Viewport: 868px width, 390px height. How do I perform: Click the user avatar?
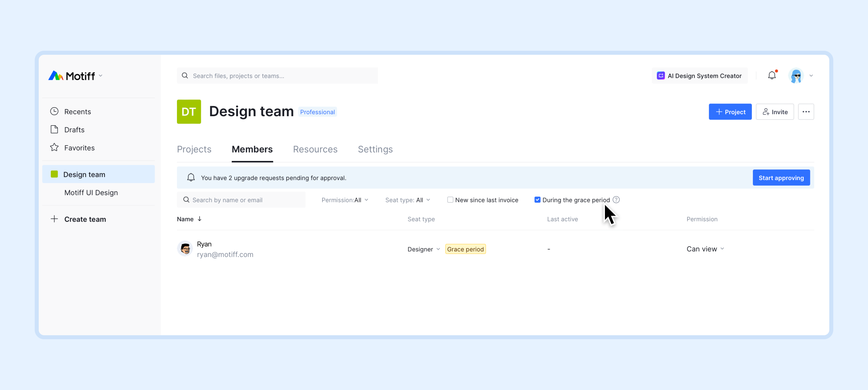coord(796,76)
